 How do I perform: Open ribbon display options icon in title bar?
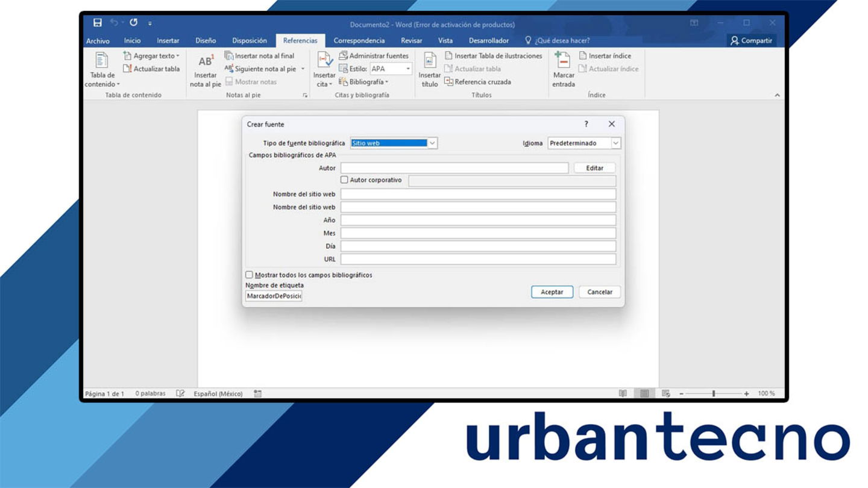694,23
